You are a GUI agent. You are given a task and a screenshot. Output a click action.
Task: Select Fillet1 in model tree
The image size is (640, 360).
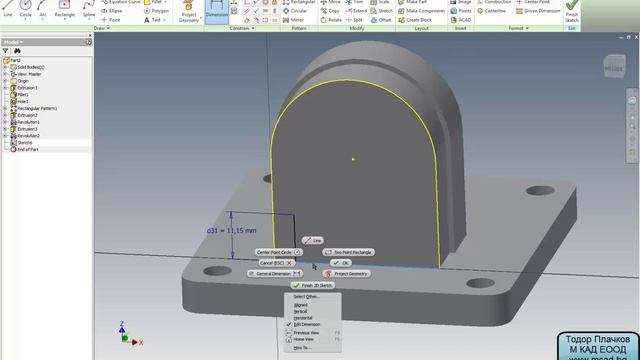click(x=19, y=94)
